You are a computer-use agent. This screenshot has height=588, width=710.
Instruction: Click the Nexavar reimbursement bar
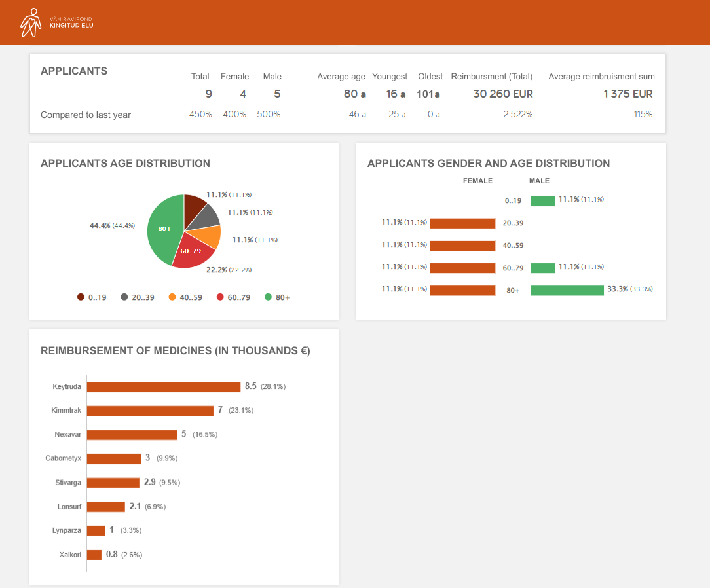[x=132, y=435]
